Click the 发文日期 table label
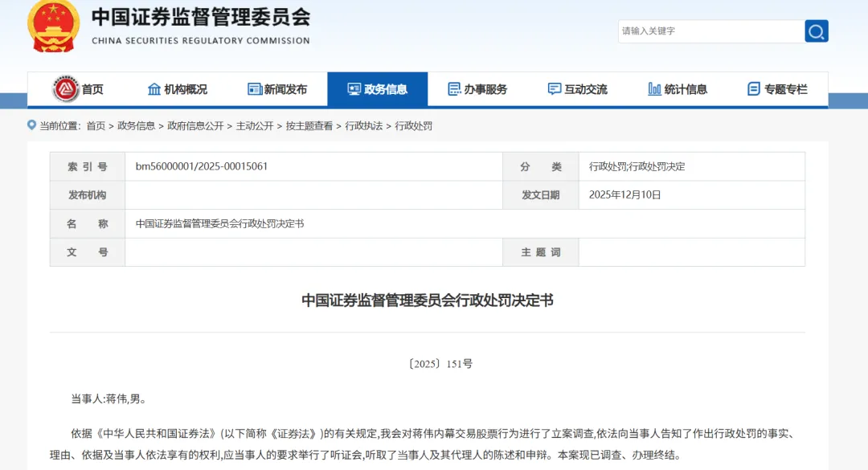The width and height of the screenshot is (868, 470). pos(540,195)
